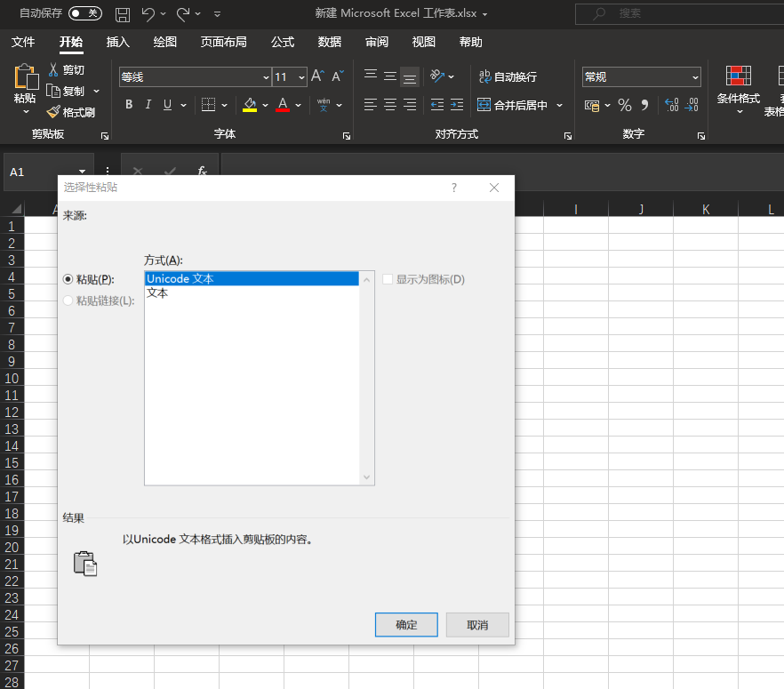Click the list scrollbar down arrow
This screenshot has width=784, height=689.
pyautogui.click(x=366, y=477)
